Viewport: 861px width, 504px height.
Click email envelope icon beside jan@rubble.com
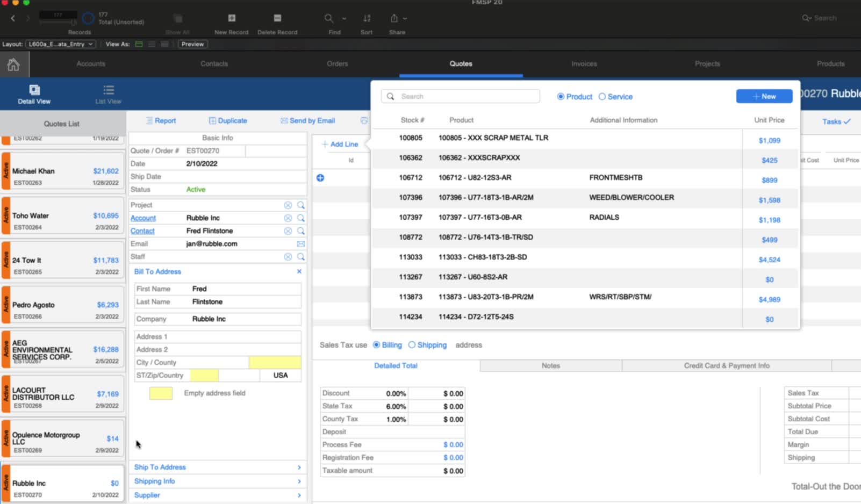coord(301,244)
